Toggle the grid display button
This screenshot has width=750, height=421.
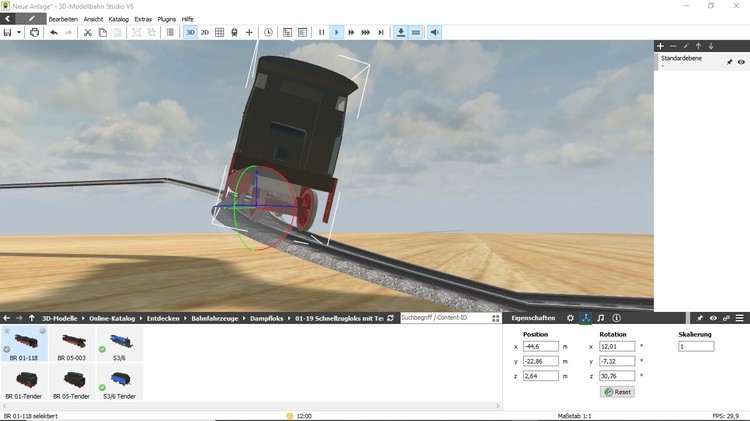pos(220,32)
